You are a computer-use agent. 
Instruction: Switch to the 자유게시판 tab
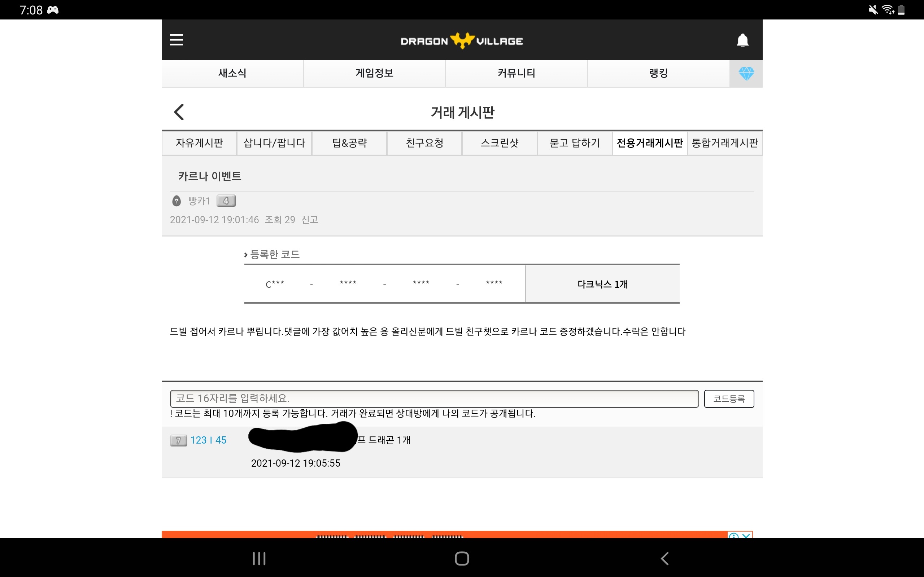click(x=199, y=143)
